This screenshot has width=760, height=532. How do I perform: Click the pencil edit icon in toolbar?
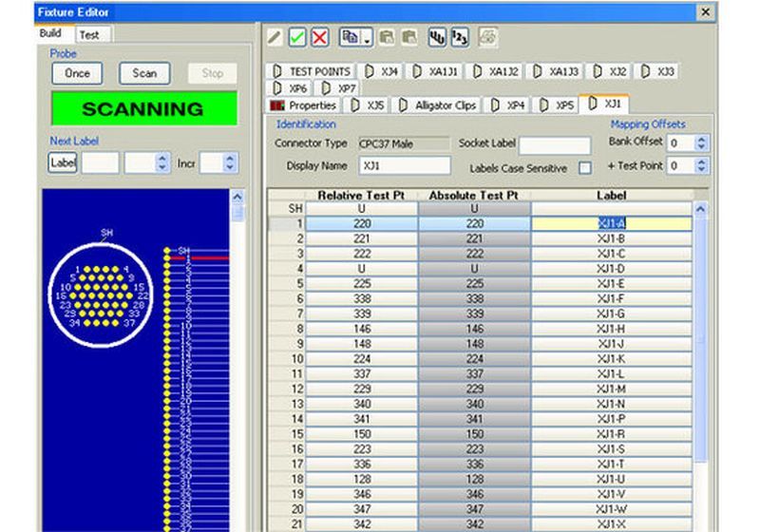click(x=275, y=38)
